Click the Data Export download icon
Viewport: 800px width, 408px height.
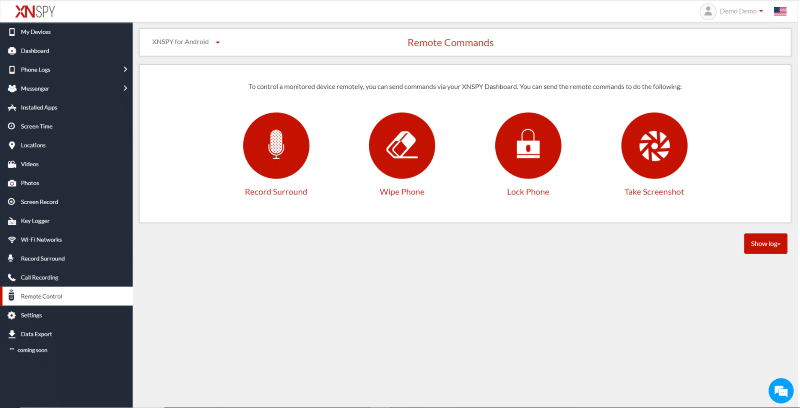(x=12, y=334)
